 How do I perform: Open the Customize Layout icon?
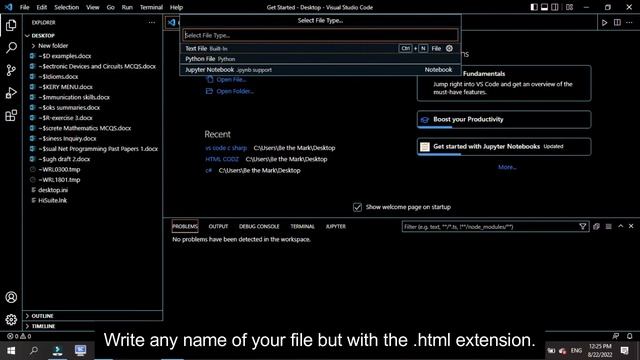(x=569, y=7)
